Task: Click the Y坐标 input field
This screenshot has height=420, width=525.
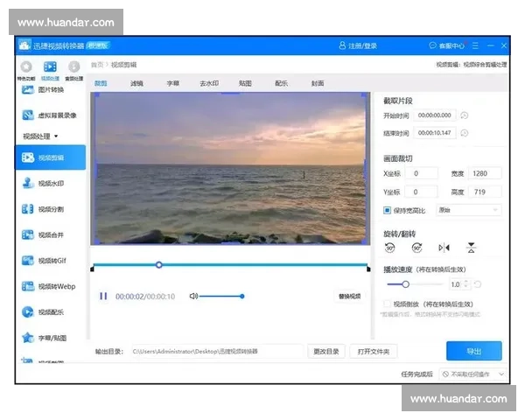Action: pos(421,192)
